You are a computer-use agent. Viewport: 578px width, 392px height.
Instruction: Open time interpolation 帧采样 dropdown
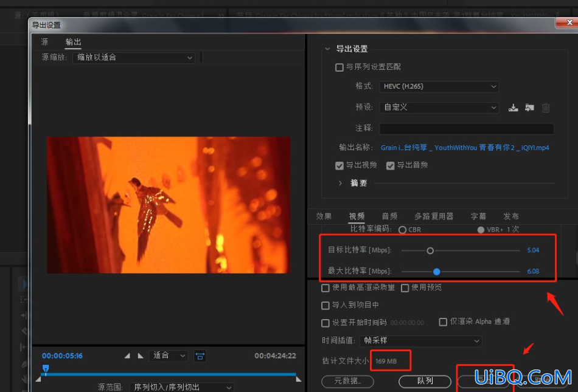420,341
